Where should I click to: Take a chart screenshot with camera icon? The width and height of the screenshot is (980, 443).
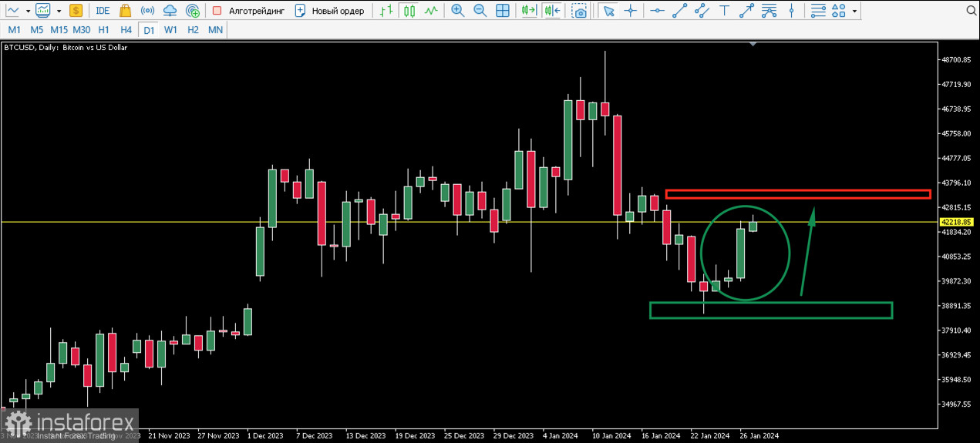[579, 11]
